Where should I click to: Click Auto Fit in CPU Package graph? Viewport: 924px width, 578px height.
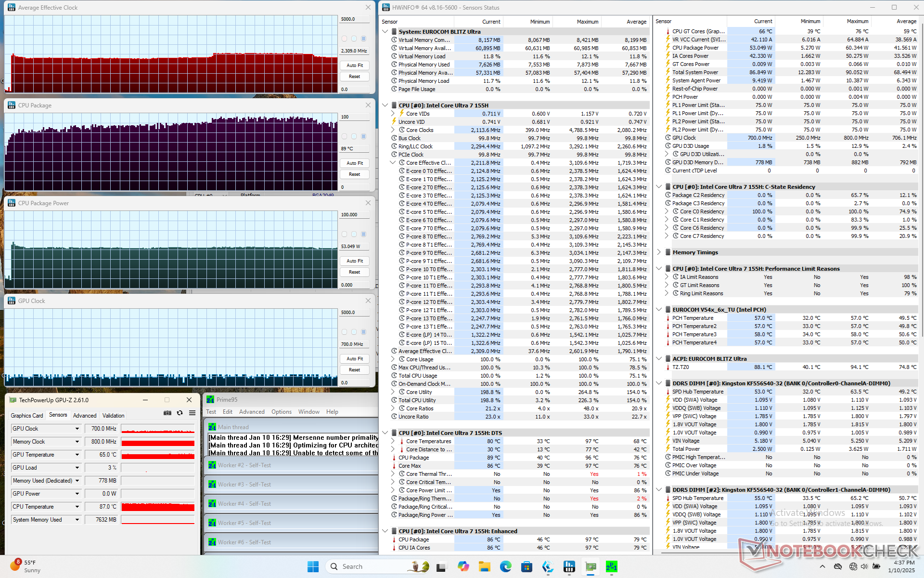click(355, 163)
